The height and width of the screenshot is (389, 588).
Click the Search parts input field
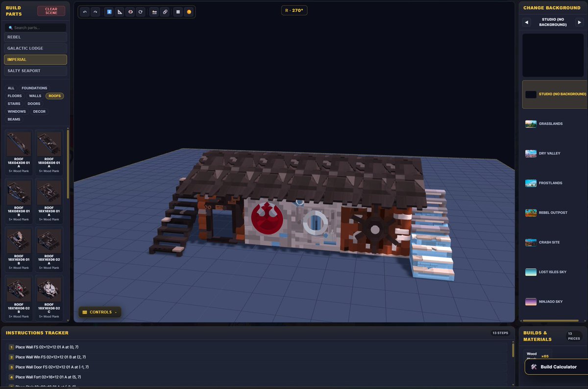(x=35, y=28)
